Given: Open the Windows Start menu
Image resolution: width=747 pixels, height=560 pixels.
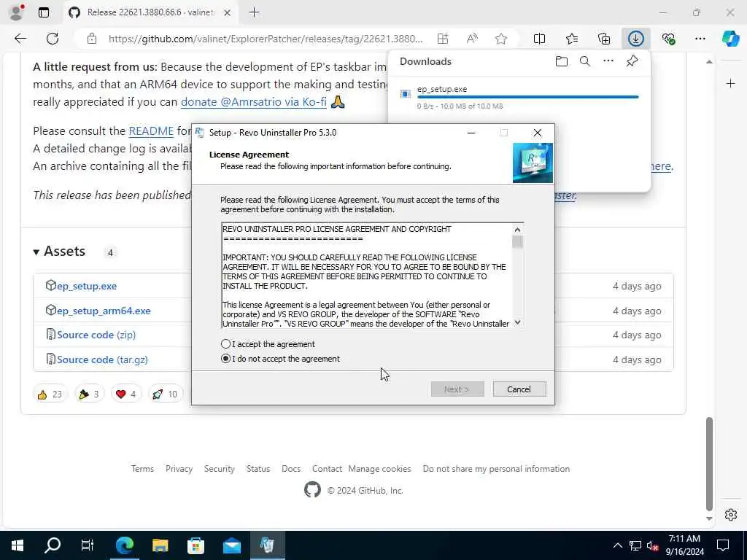Looking at the screenshot, I should click(18, 545).
